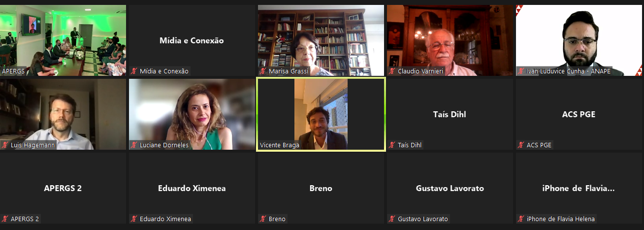Select Claudio Varnieri's video feed
This screenshot has width=644, height=230.
click(450, 40)
